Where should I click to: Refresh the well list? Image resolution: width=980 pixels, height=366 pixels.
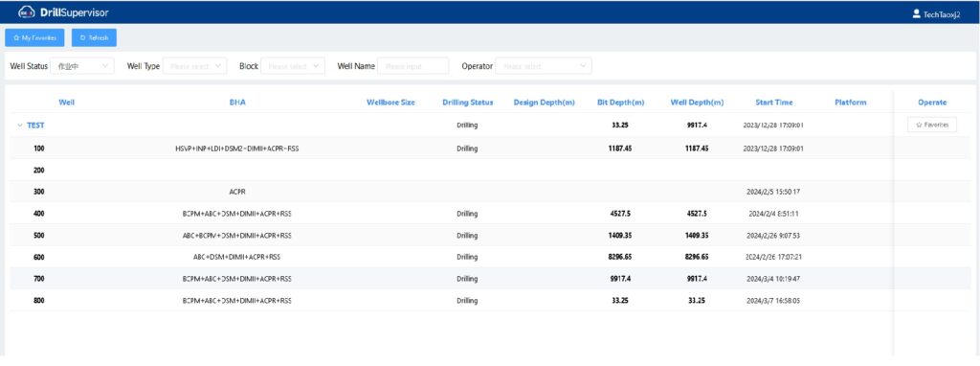click(95, 38)
